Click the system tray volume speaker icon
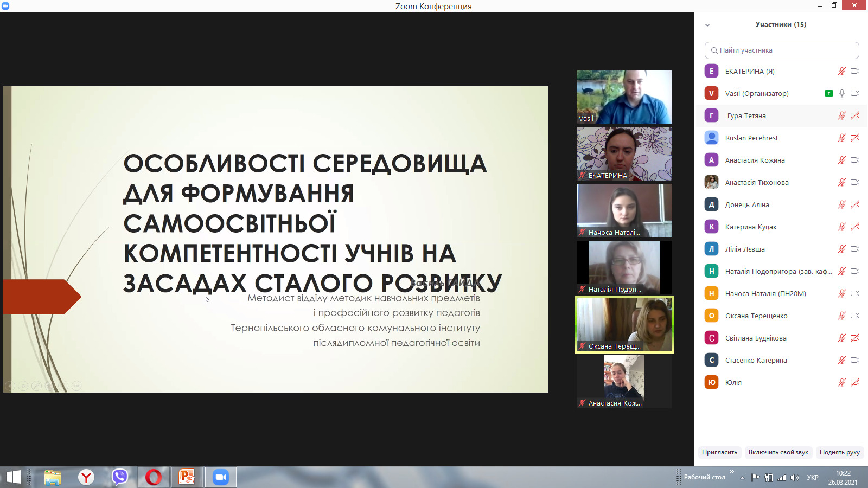868x488 pixels. pos(795,478)
